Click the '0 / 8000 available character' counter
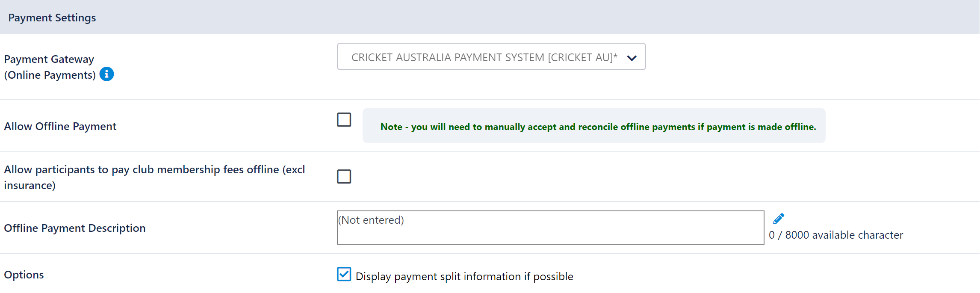980x293 pixels. pos(836,235)
